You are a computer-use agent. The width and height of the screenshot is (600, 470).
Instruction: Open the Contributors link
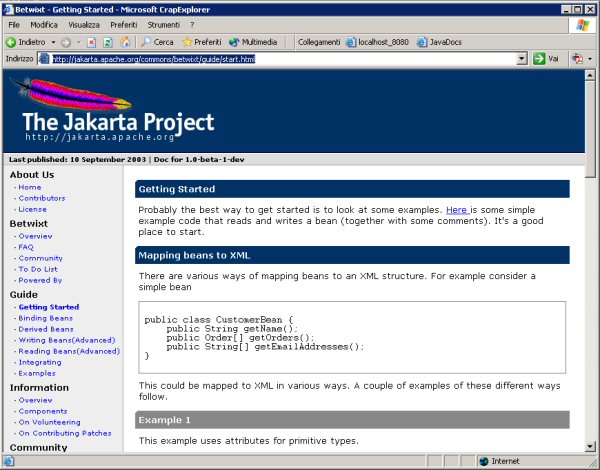point(42,198)
